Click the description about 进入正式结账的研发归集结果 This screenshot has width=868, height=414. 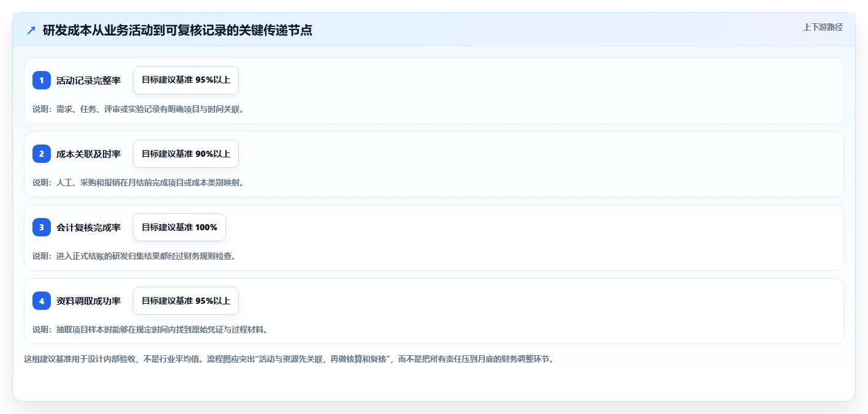pyautogui.click(x=134, y=256)
